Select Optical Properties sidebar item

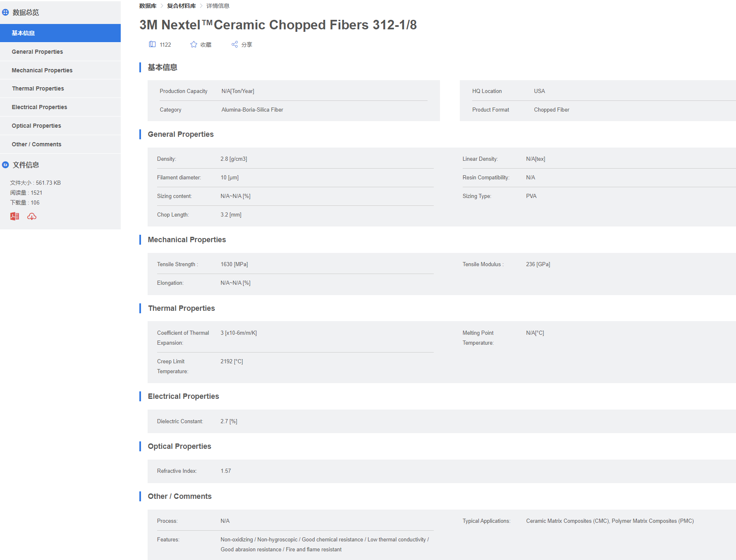[x=60, y=126]
